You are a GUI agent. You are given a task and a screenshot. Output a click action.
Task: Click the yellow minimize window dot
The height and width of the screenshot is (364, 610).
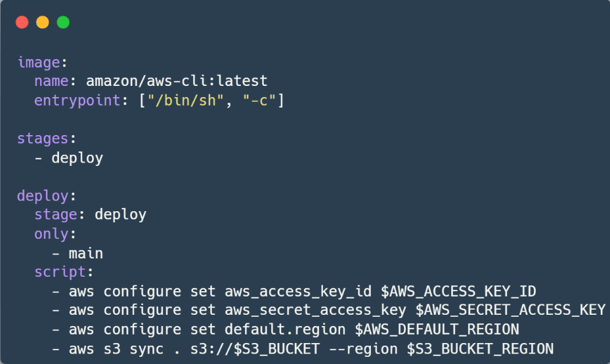tap(43, 22)
